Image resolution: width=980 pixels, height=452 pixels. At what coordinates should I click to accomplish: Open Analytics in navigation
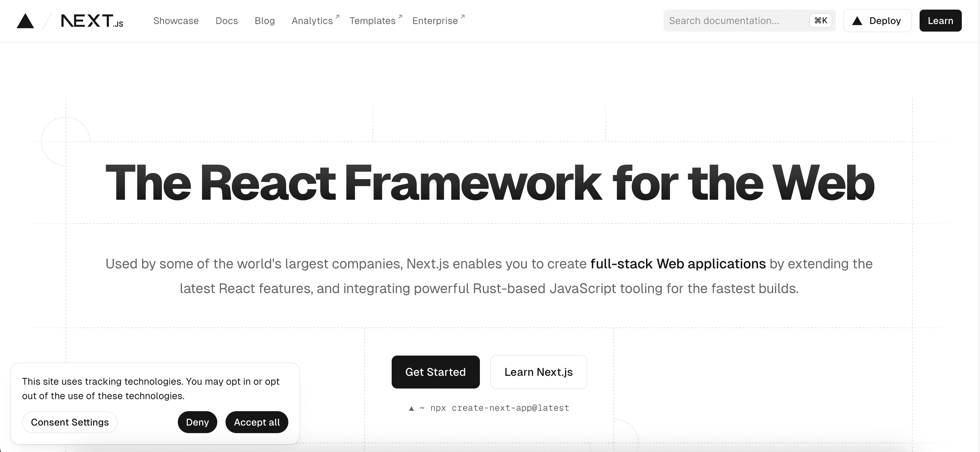pos(312,21)
